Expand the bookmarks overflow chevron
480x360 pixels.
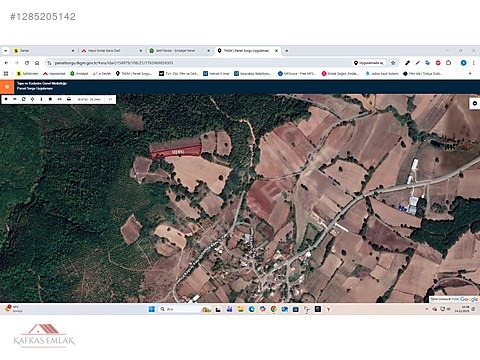pyautogui.click(x=470, y=73)
